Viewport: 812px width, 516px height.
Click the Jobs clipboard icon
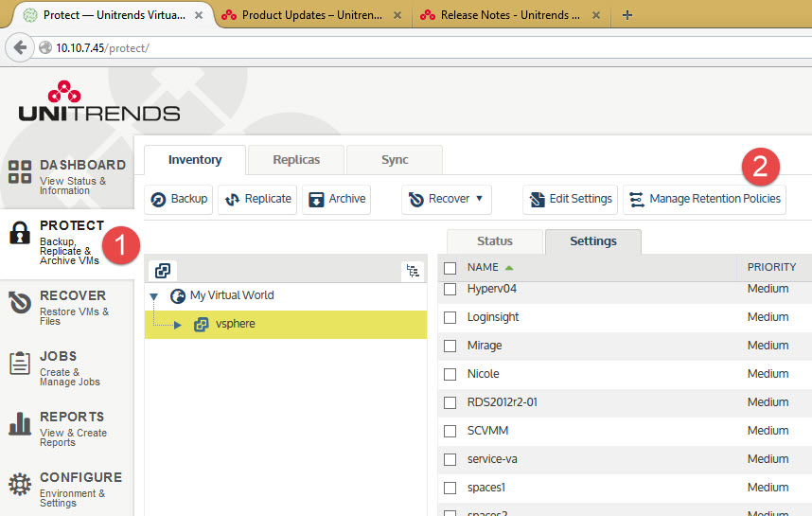(x=20, y=363)
